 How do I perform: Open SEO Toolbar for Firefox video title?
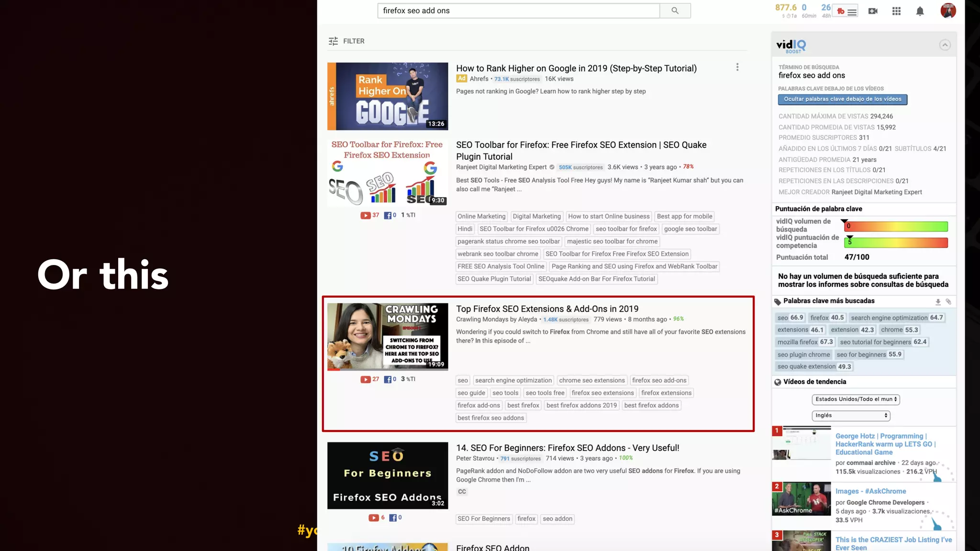coord(581,151)
